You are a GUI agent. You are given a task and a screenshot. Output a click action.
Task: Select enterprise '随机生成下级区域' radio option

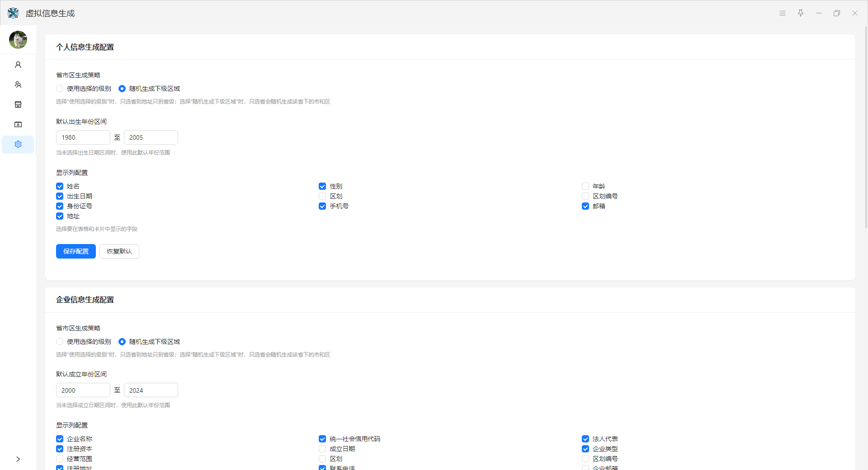click(x=122, y=342)
